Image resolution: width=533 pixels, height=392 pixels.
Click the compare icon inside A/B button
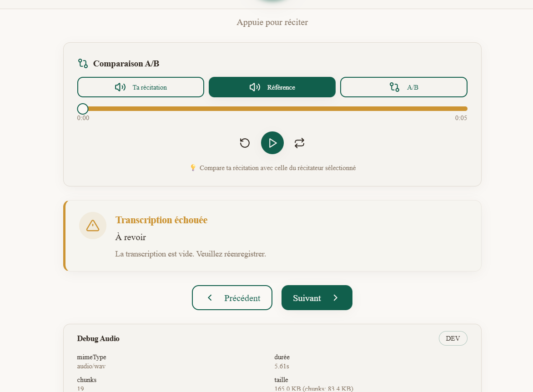pos(394,87)
